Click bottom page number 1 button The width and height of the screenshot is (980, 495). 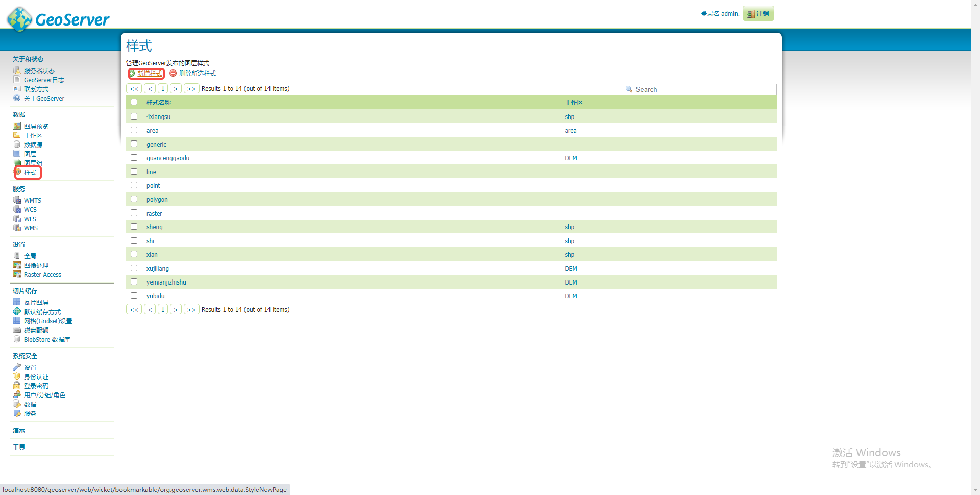click(x=163, y=310)
